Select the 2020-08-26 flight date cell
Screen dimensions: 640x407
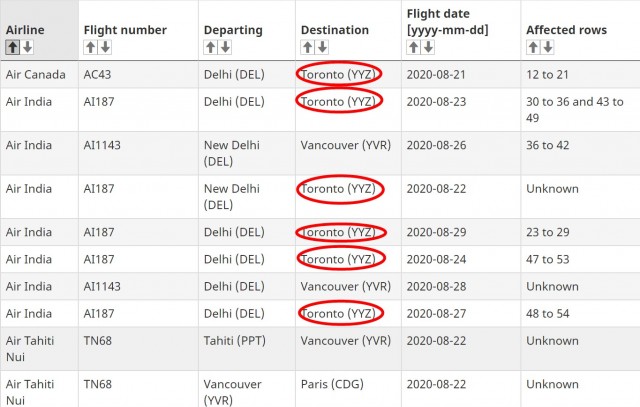click(x=444, y=145)
